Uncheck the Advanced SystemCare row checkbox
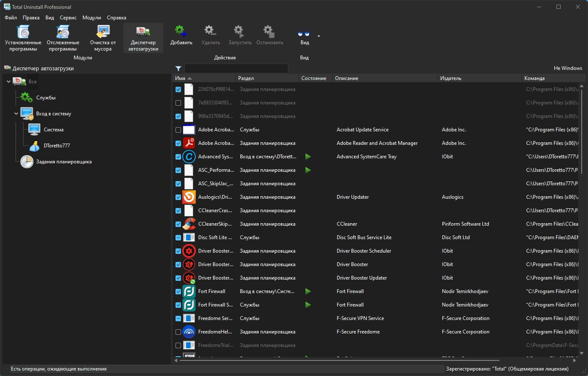The width and height of the screenshot is (588, 376). (178, 157)
